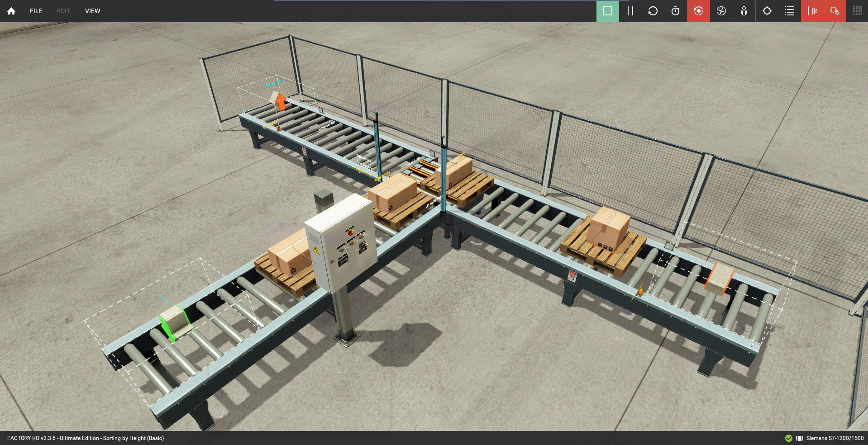Stop the running simulation
The height and width of the screenshot is (445, 868).
pos(607,11)
